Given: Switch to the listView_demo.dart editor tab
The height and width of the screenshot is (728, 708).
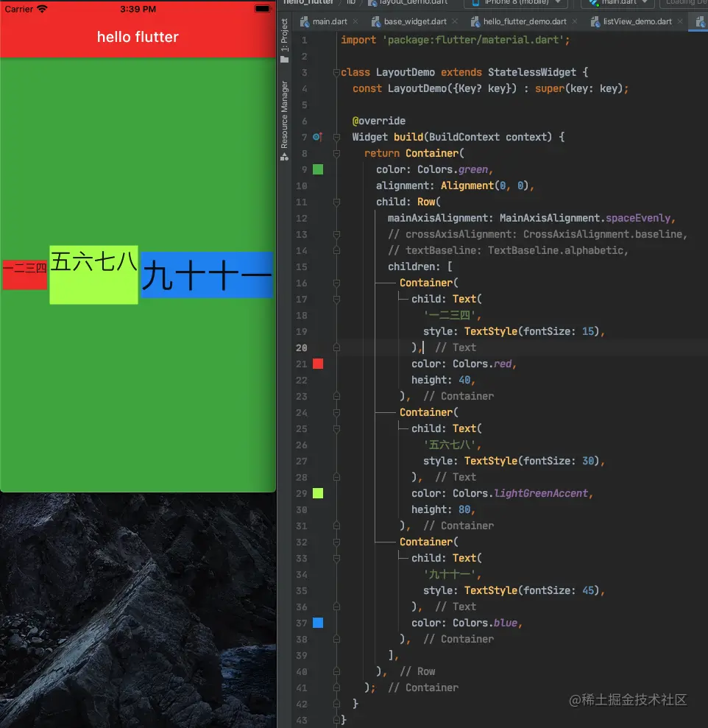Looking at the screenshot, I should click(637, 21).
